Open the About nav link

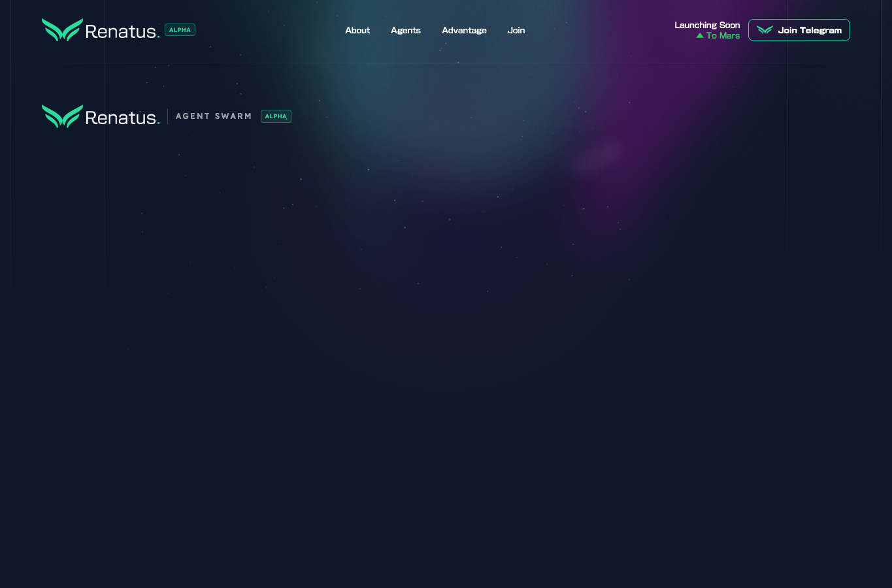pyautogui.click(x=357, y=30)
